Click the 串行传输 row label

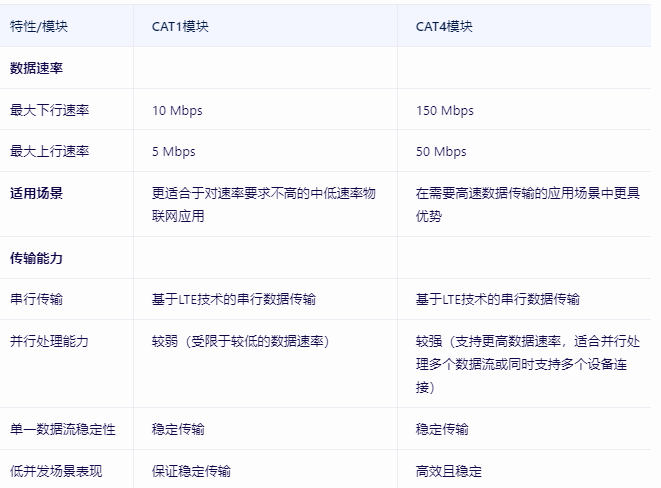pyautogui.click(x=38, y=299)
